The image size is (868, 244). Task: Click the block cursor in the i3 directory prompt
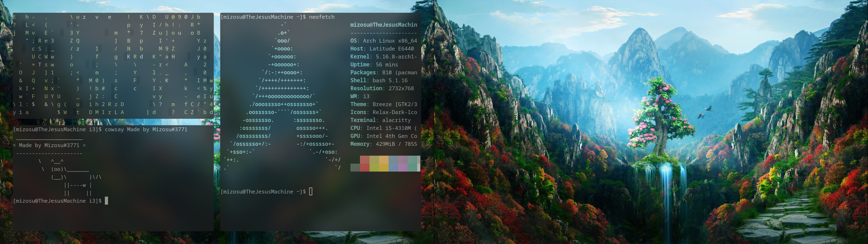pyautogui.click(x=106, y=201)
